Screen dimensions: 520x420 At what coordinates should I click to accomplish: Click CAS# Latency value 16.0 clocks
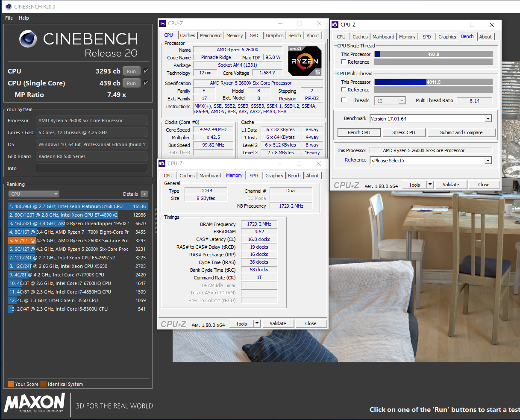click(x=259, y=239)
